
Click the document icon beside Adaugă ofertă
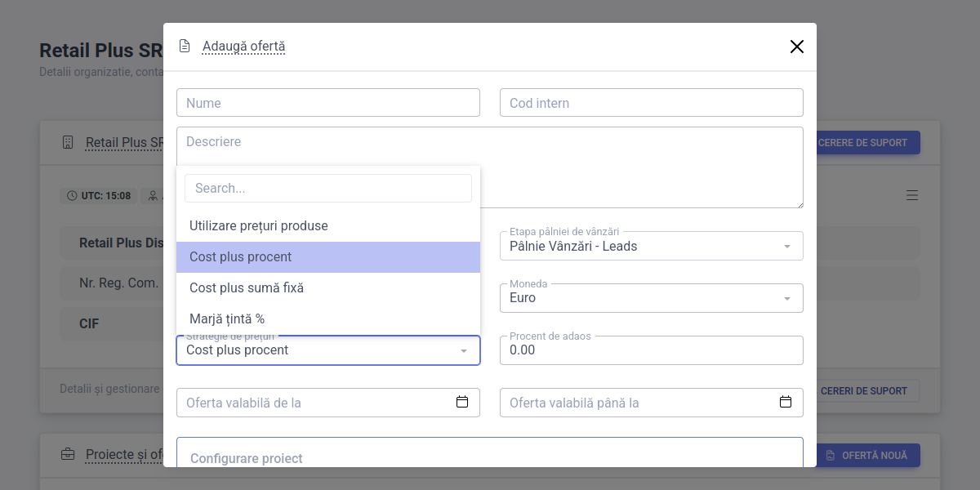[185, 47]
